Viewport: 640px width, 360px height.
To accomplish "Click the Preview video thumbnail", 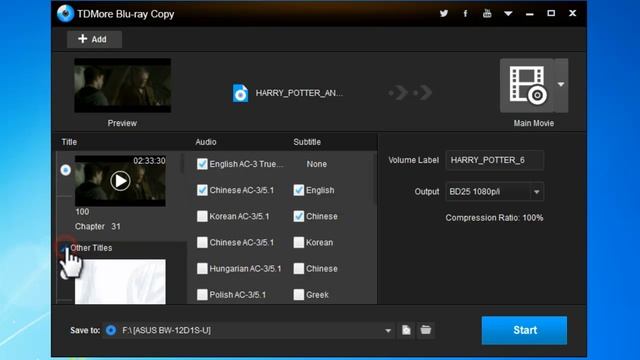I will pyautogui.click(x=122, y=85).
